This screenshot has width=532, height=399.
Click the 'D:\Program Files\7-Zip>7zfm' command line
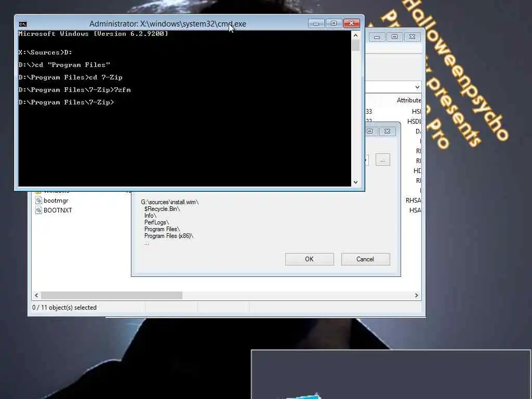[74, 90]
